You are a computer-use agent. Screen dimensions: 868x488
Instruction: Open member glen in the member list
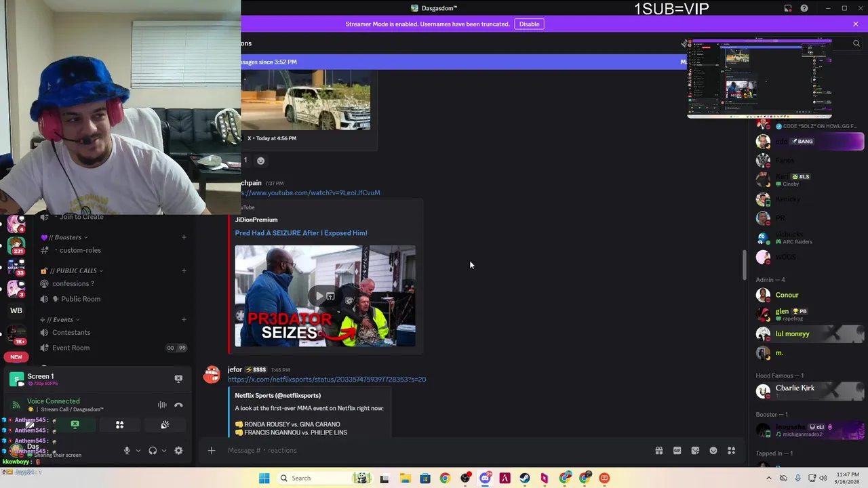point(810,314)
